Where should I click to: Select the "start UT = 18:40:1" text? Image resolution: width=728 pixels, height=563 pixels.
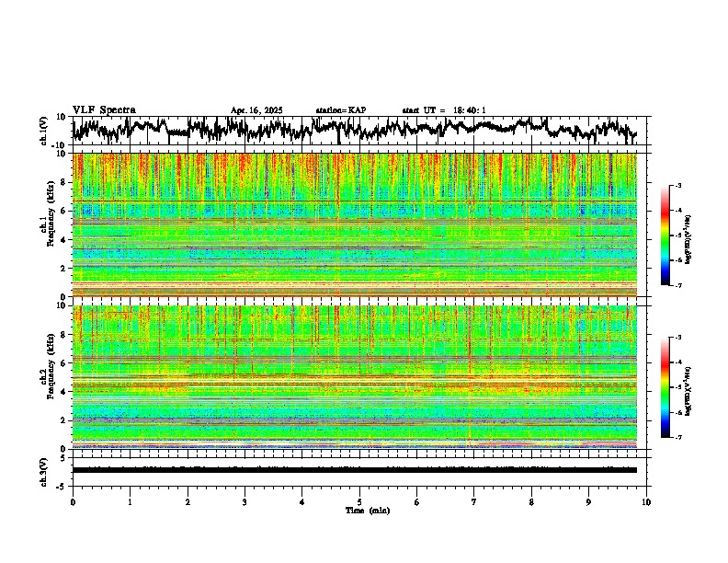tap(444, 110)
